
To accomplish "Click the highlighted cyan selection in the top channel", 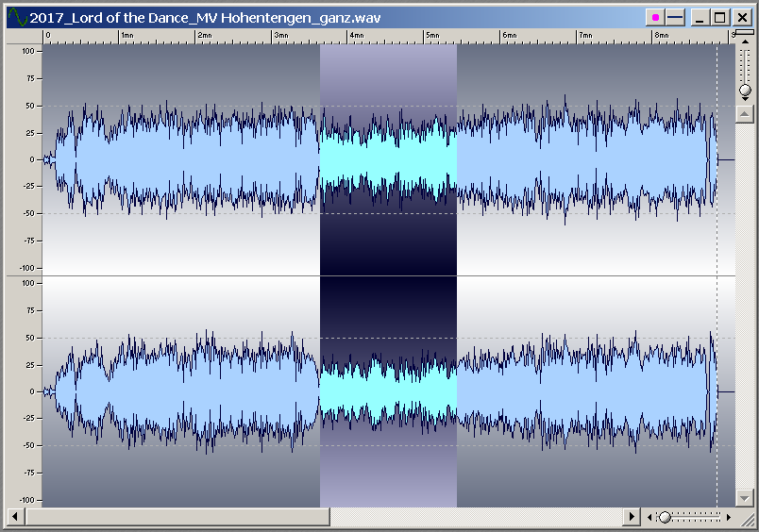I will pos(388,159).
